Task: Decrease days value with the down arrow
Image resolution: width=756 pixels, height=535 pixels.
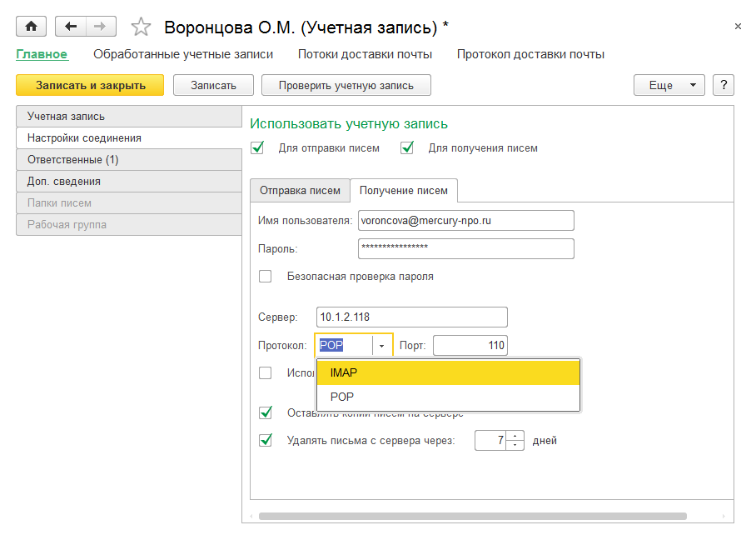Action: tap(516, 445)
